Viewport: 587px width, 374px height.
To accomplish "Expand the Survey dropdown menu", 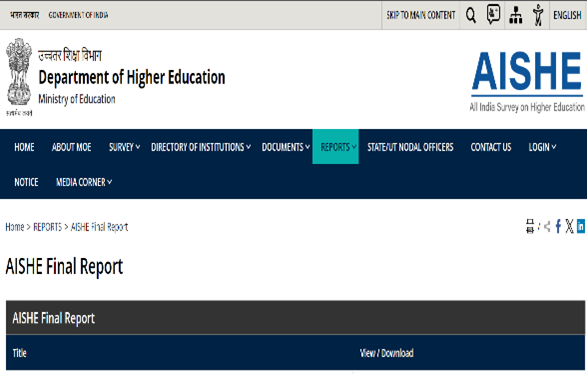I will pos(124,147).
